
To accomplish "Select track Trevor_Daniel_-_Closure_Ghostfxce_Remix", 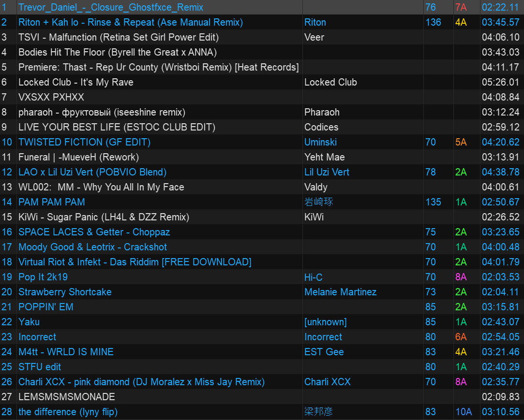I will pos(111,7).
